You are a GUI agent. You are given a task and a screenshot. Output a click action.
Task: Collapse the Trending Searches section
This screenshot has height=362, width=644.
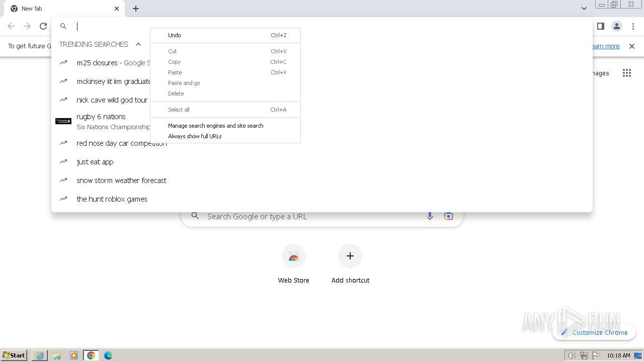coord(138,44)
